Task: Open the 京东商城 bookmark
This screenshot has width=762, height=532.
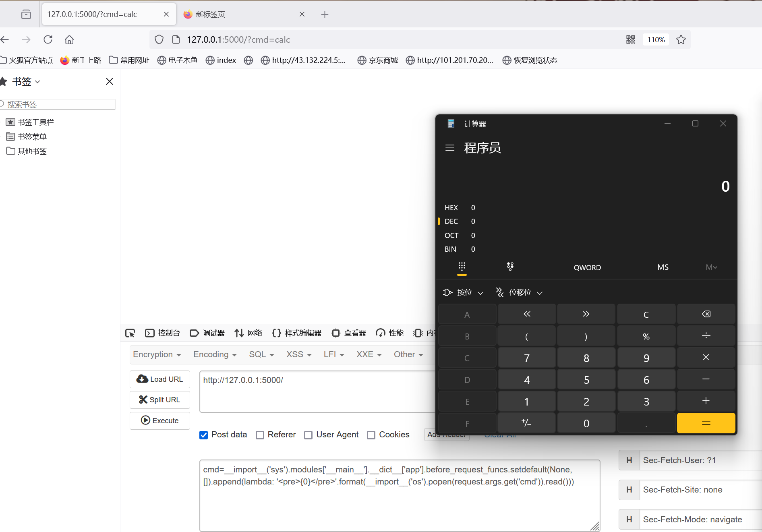Action: pyautogui.click(x=377, y=60)
